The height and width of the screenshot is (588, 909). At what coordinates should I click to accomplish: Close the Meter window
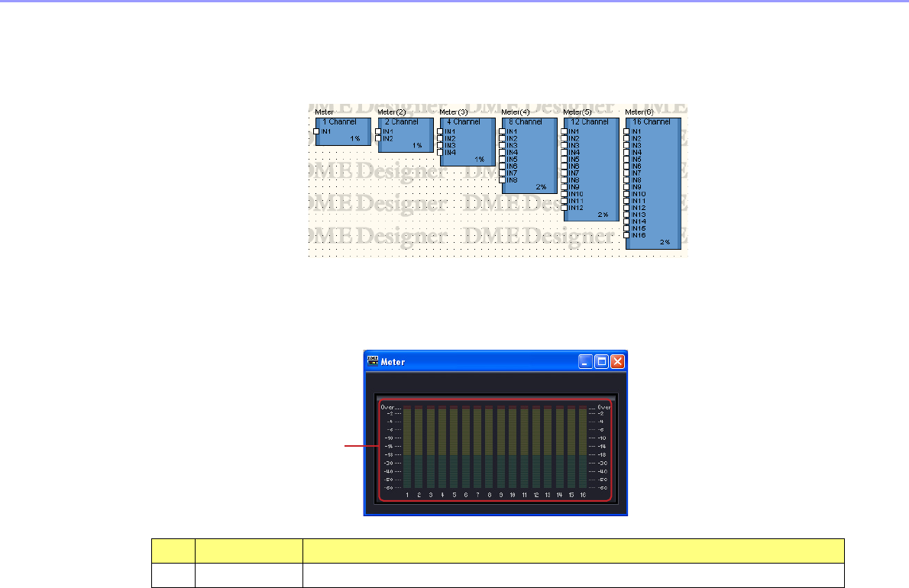pyautogui.click(x=618, y=361)
